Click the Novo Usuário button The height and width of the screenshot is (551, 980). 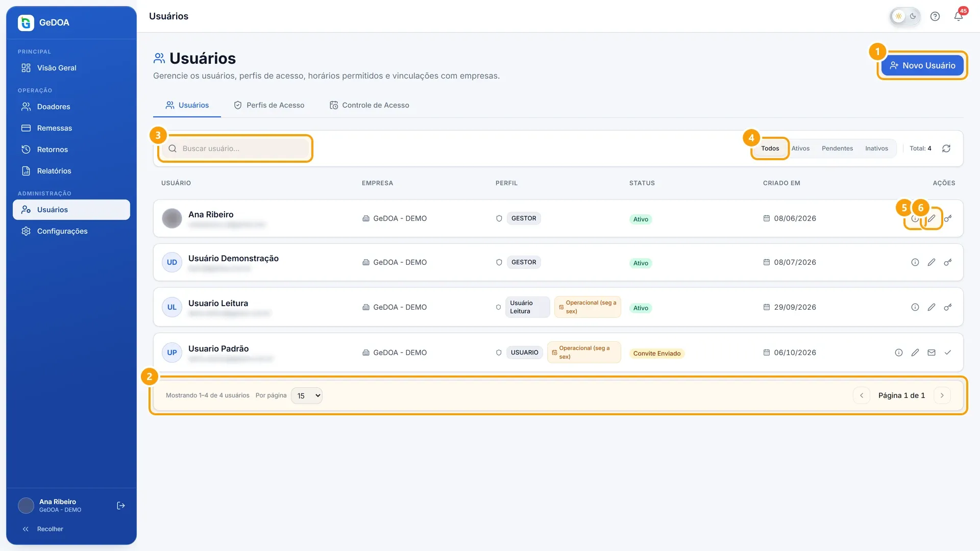pos(922,65)
